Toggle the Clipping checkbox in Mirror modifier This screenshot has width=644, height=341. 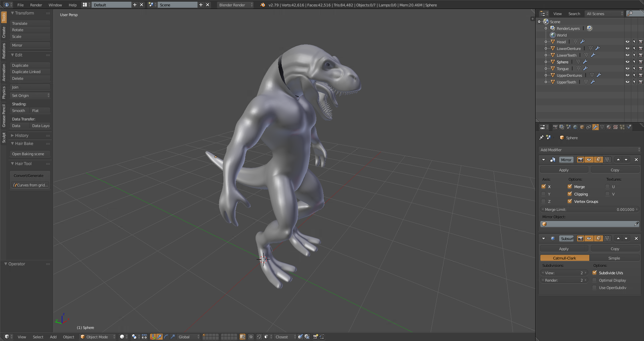pos(570,194)
